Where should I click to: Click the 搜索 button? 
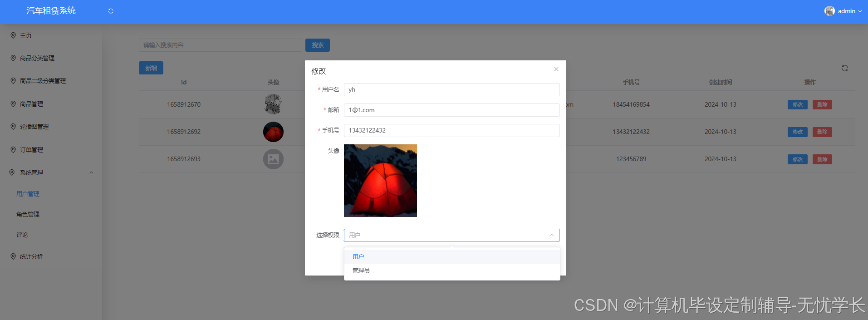pos(318,45)
